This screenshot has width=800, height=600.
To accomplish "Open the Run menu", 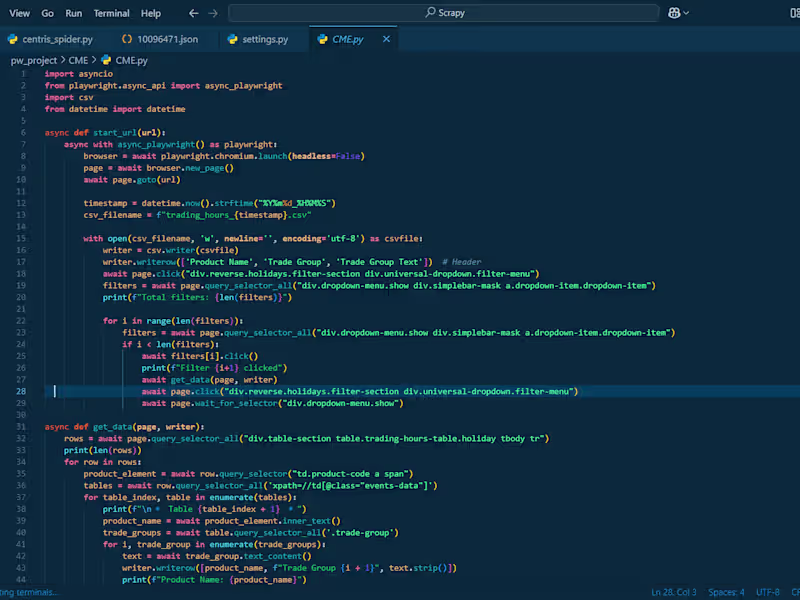I will pyautogui.click(x=73, y=13).
